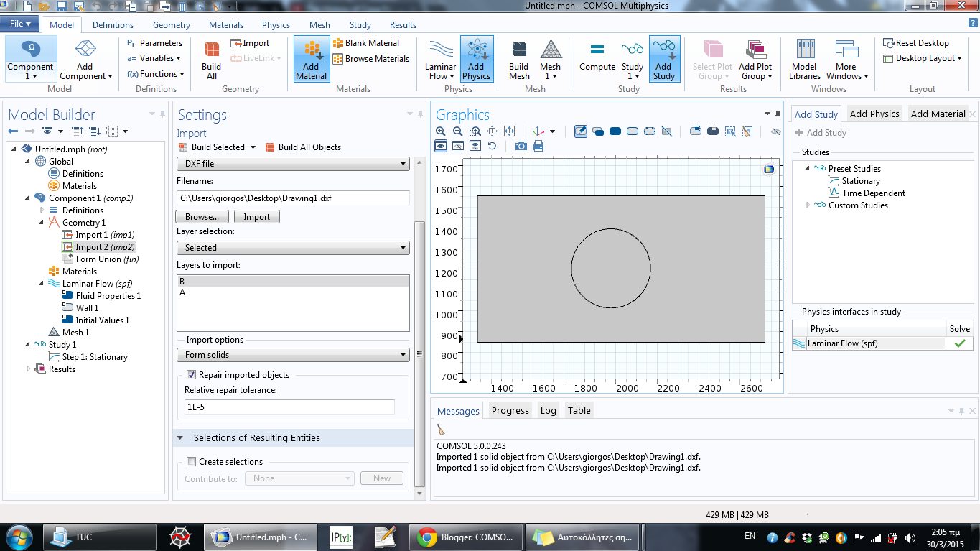Open the DXF file type dropdown
The image size is (980, 551).
pos(293,164)
